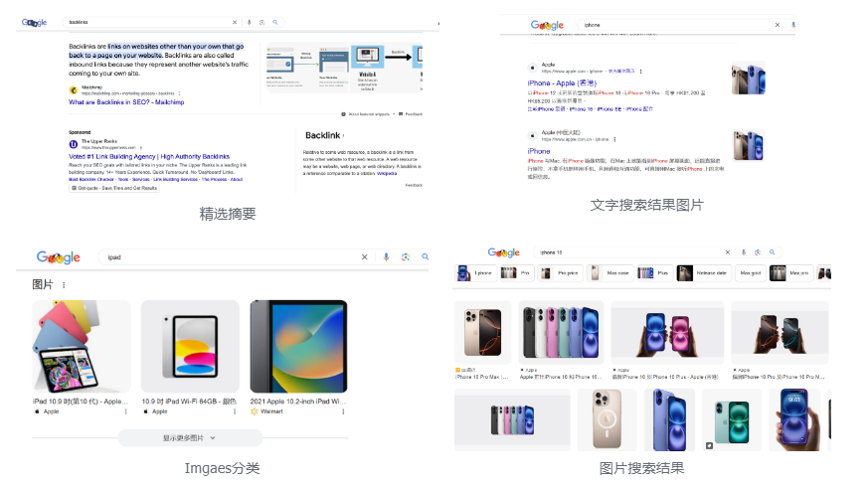Click 'About featured snippets'
This screenshot has height=488, width=868.
365,114
